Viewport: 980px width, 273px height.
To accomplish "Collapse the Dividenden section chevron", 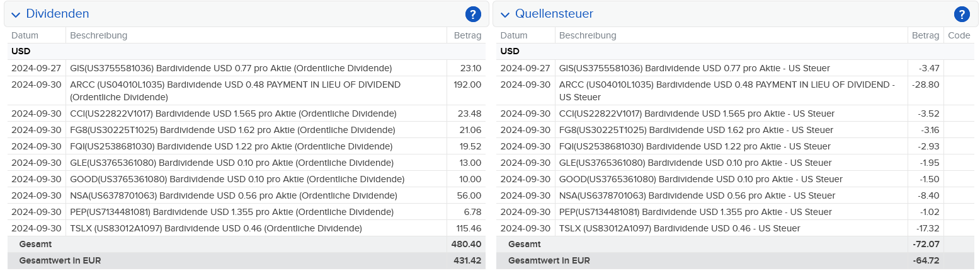I will click(x=16, y=15).
